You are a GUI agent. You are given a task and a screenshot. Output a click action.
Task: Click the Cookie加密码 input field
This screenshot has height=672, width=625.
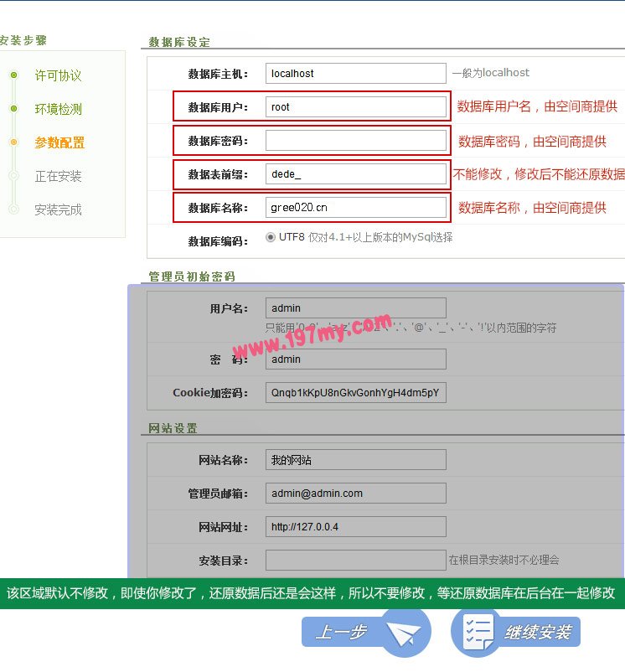click(x=355, y=393)
